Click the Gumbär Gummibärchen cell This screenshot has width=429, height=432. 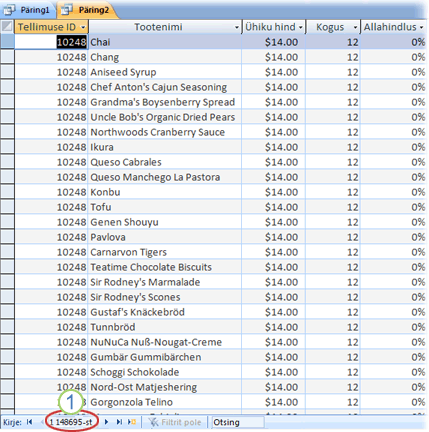[x=165, y=357]
